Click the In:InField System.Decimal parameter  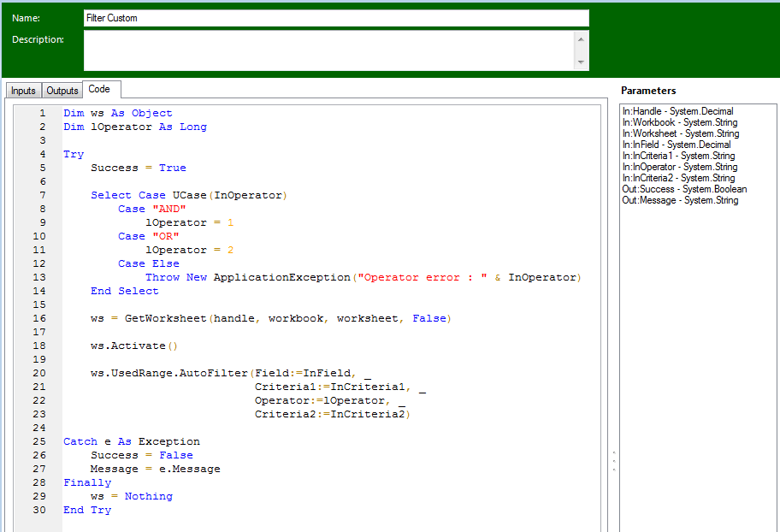click(677, 145)
